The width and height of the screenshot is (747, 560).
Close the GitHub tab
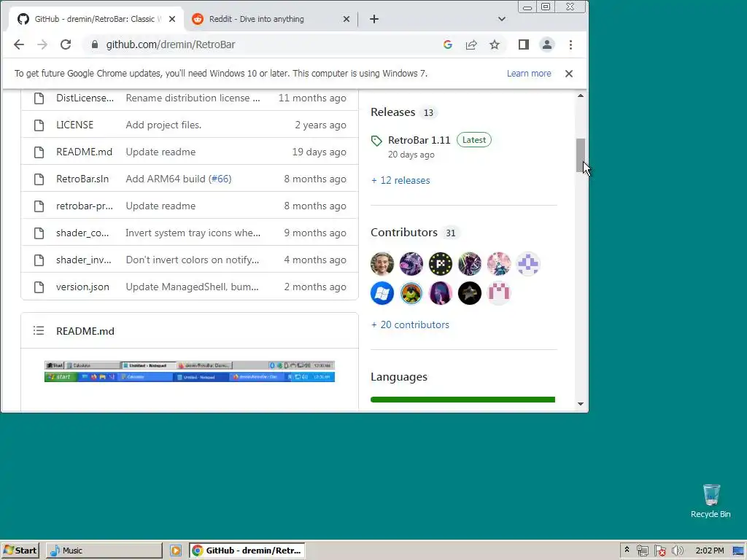(172, 19)
